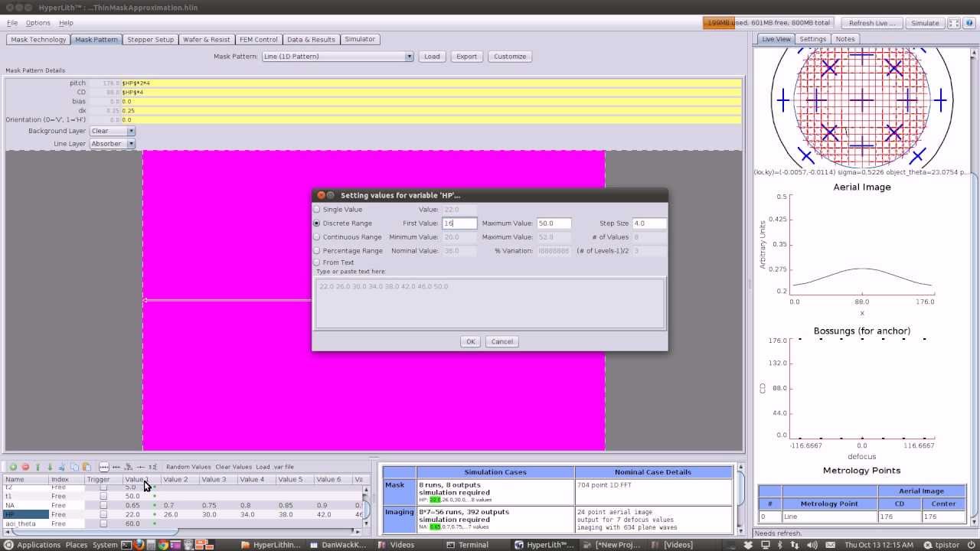The height and width of the screenshot is (551, 980).
Task: Click the Refresh Live button
Action: tap(872, 23)
